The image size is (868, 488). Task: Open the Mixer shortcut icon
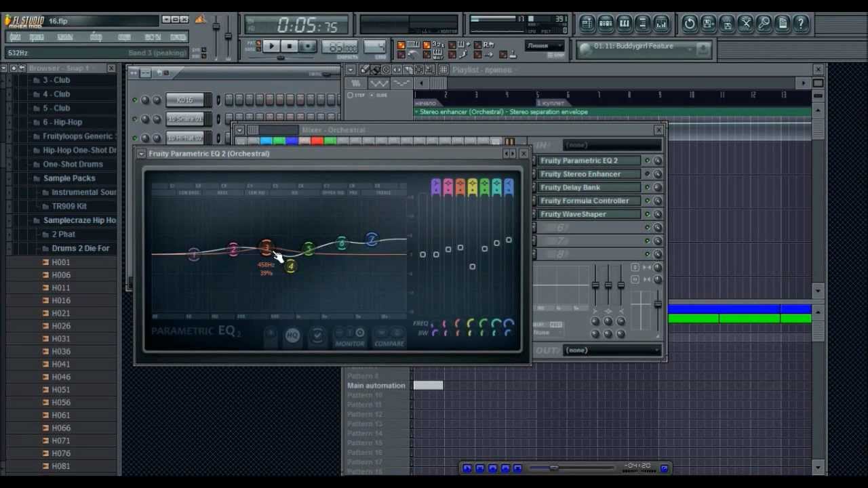click(660, 24)
